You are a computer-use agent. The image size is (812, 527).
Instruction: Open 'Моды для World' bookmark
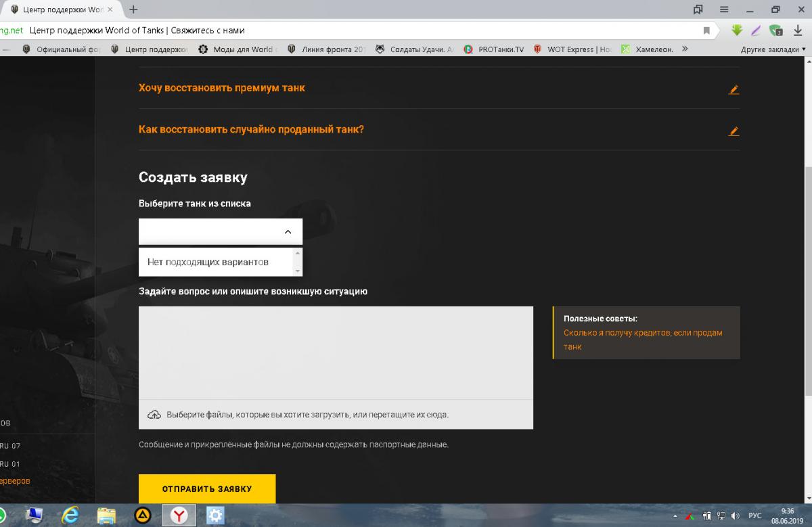click(238, 49)
